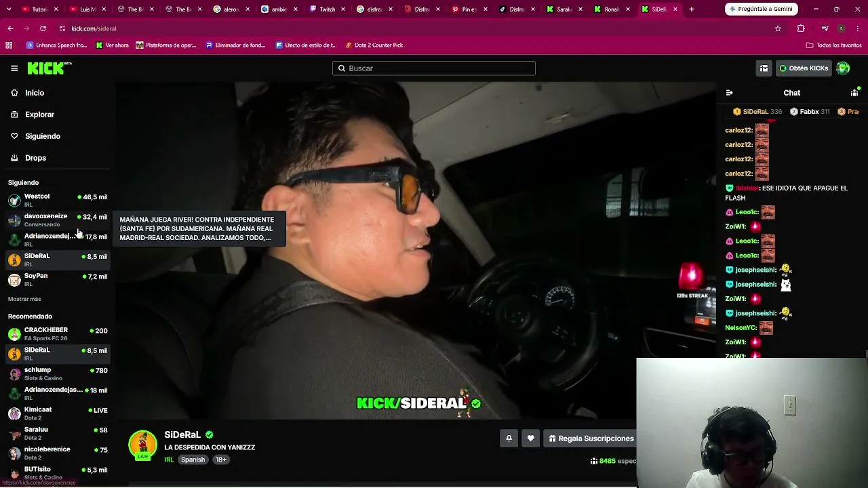
Task: Open CRACKHEBER's avatar in Recomendado
Action: click(x=14, y=334)
